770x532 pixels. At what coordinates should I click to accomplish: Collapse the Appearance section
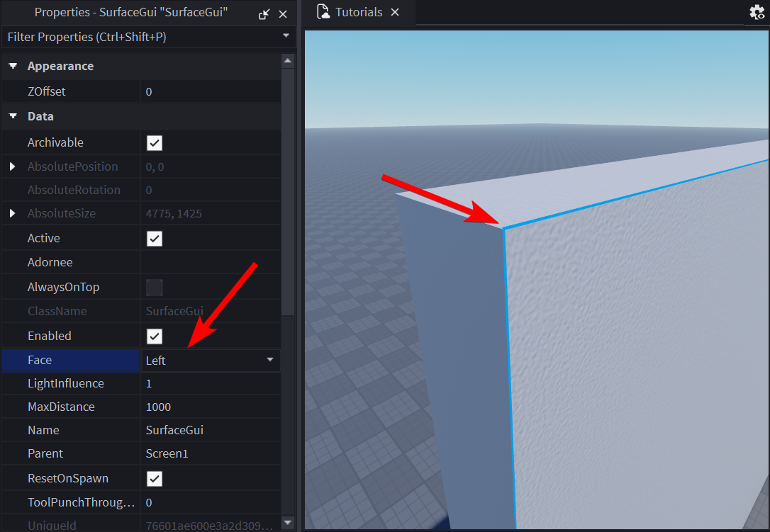12,66
